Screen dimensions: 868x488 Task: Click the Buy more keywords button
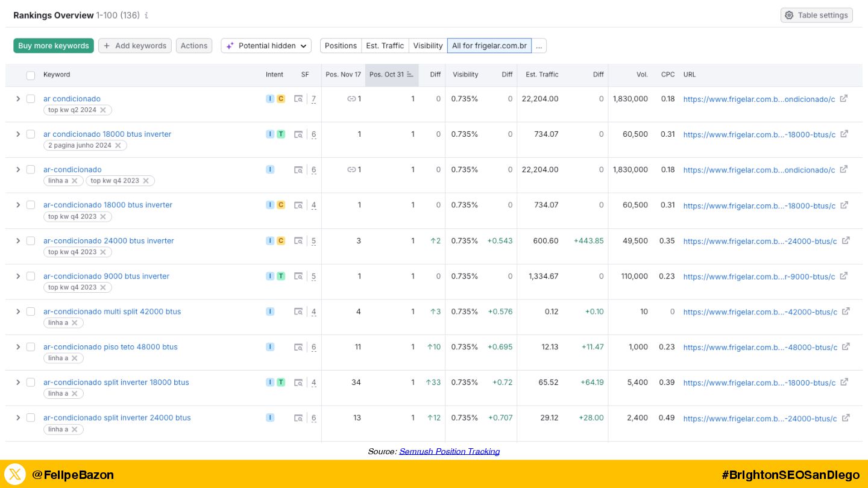click(x=54, y=46)
